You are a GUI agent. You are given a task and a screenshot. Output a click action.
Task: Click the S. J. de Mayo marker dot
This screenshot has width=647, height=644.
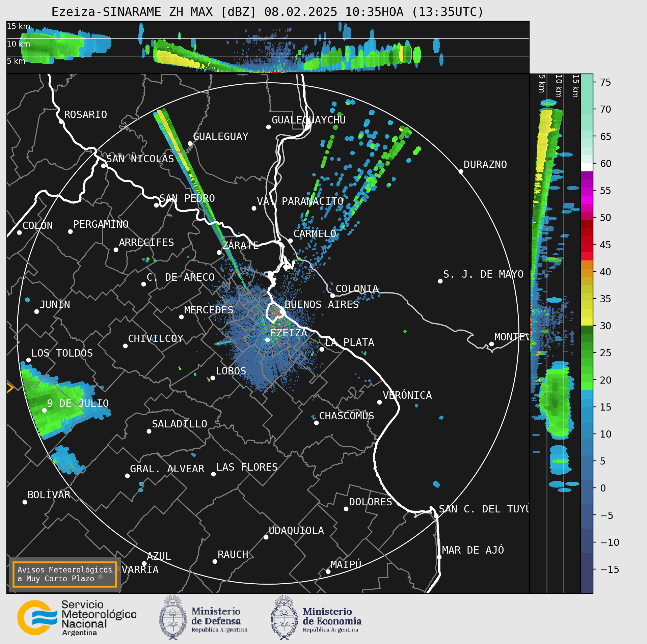[440, 281]
